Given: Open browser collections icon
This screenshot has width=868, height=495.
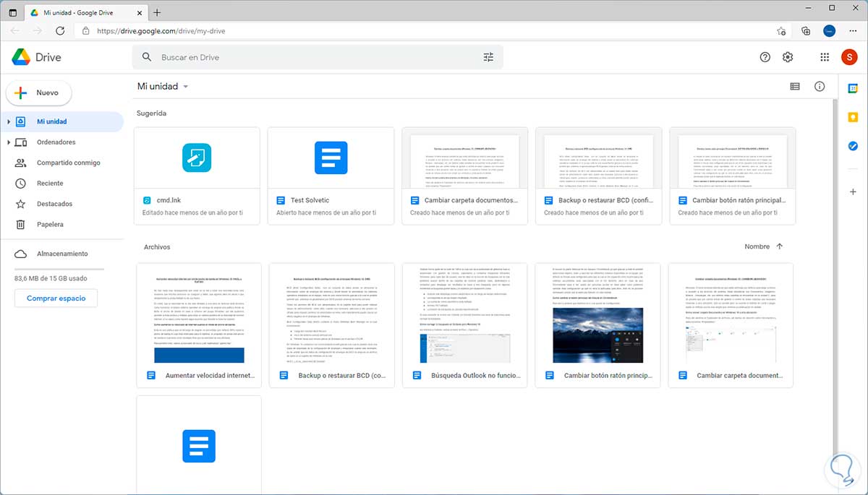Looking at the screenshot, I should [x=806, y=31].
